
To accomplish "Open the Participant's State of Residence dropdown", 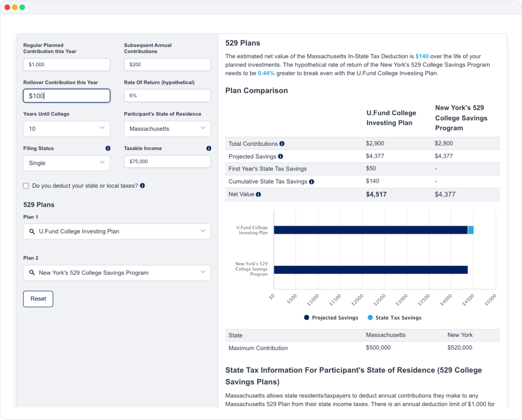I will (167, 129).
